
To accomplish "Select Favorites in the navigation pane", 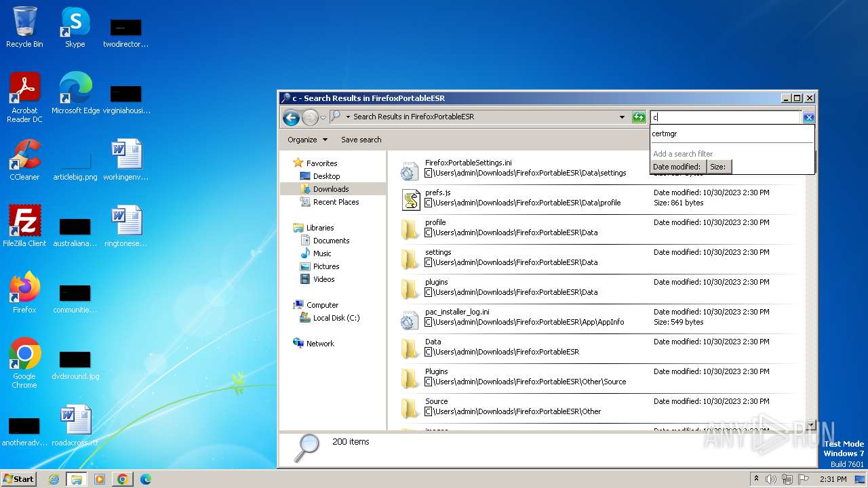I will (321, 163).
